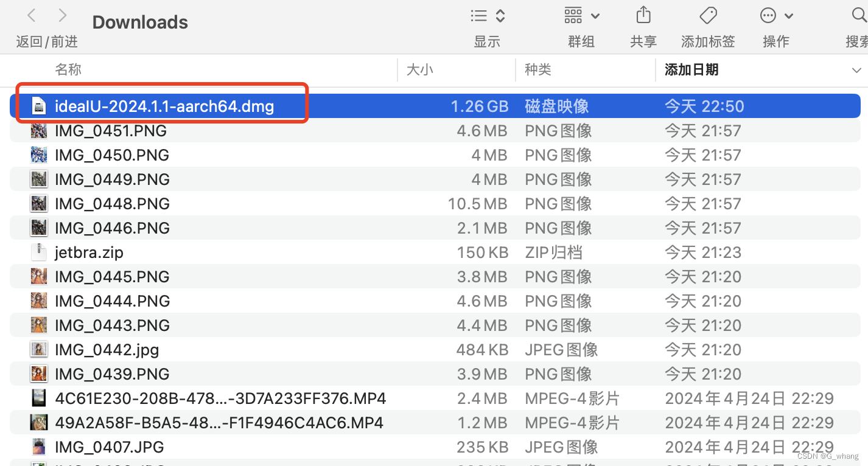Viewport: 868px width, 466px height.
Task: Click thumbnail icon of IMG_0451.PNG
Action: tap(38, 131)
